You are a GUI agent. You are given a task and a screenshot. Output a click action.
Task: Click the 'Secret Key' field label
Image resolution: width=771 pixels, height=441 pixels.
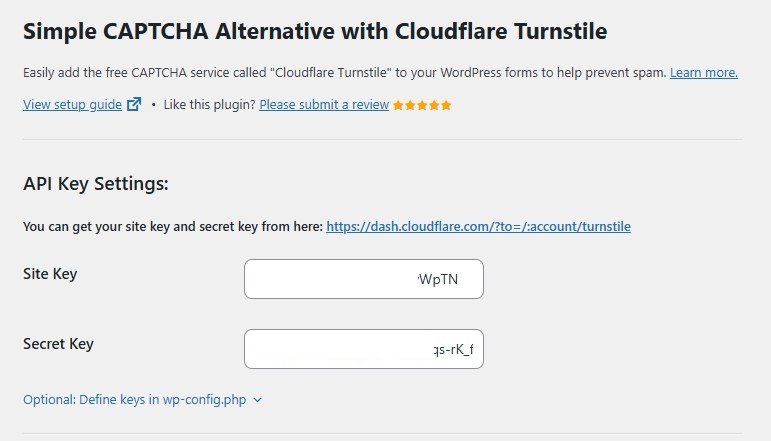point(58,344)
